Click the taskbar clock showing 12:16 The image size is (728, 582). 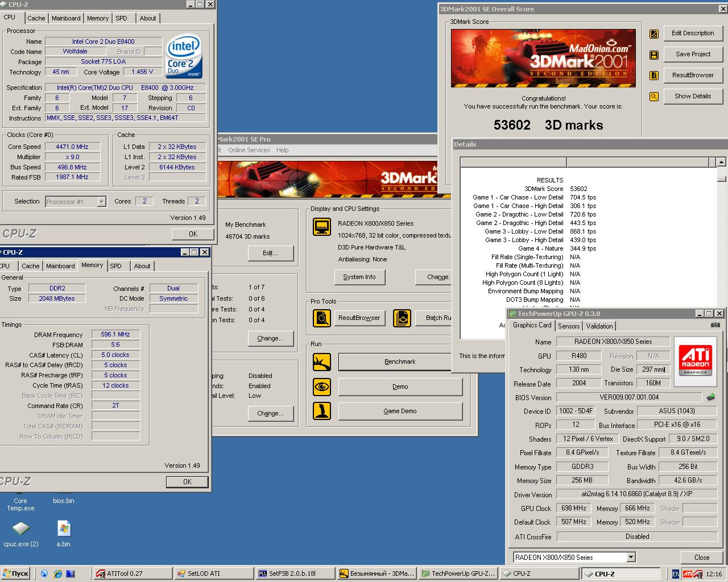(x=714, y=574)
